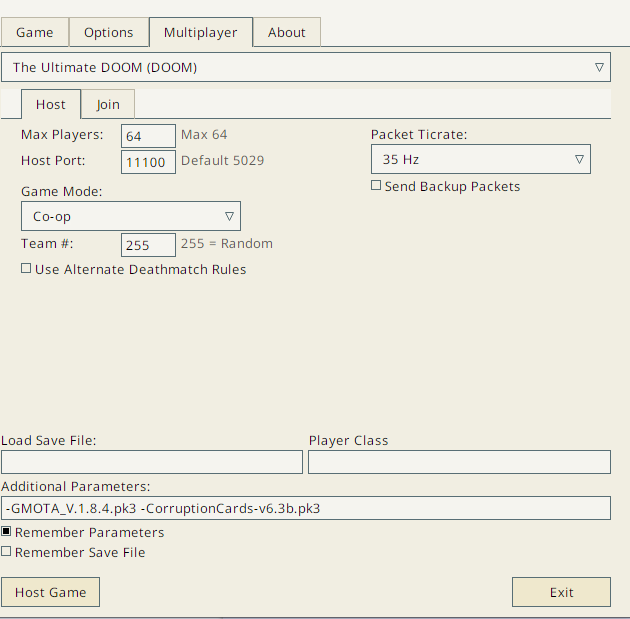Image resolution: width=630 pixels, height=619 pixels.
Task: Click the 'Load Save File:' label
Action: 49,441
